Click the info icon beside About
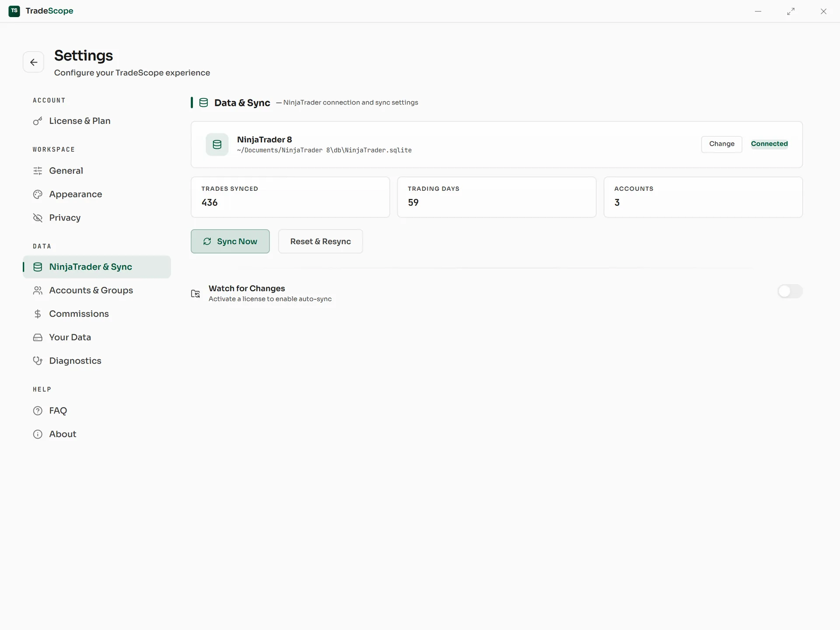The image size is (840, 630). [x=38, y=434]
